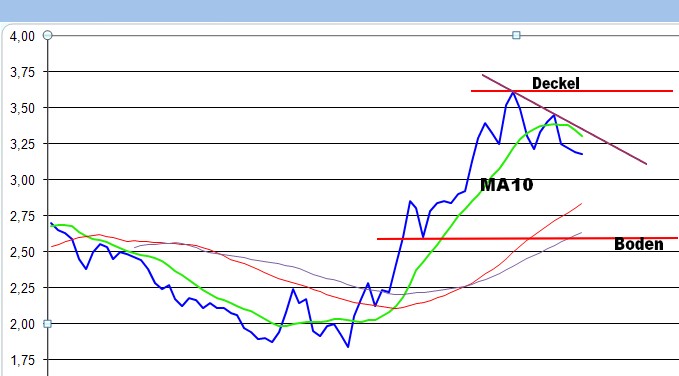Image resolution: width=679 pixels, height=376 pixels.
Task: Click the 2,25 axis value
Action: (x=22, y=288)
